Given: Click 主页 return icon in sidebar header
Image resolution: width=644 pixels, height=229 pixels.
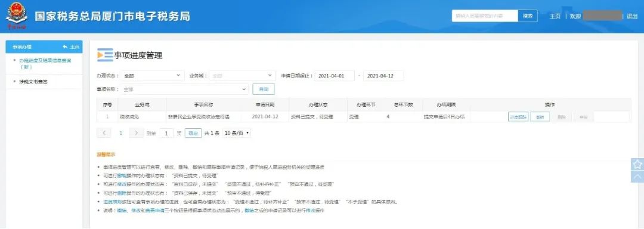Looking at the screenshot, I should tap(70, 47).
